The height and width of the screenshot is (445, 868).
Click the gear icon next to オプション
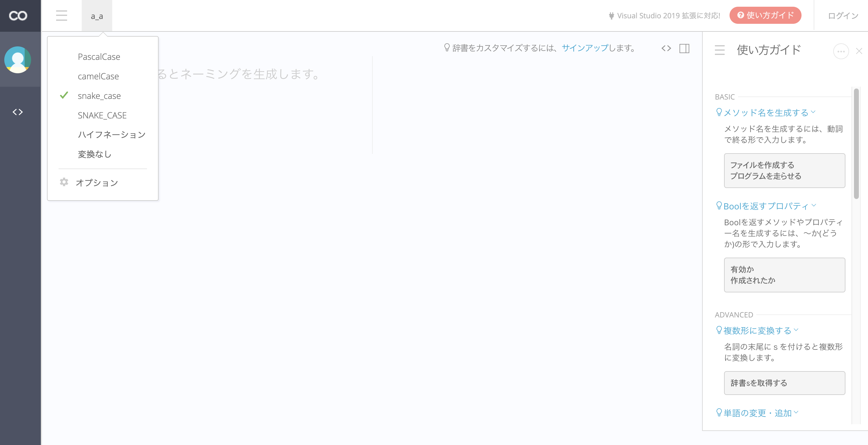click(x=64, y=183)
